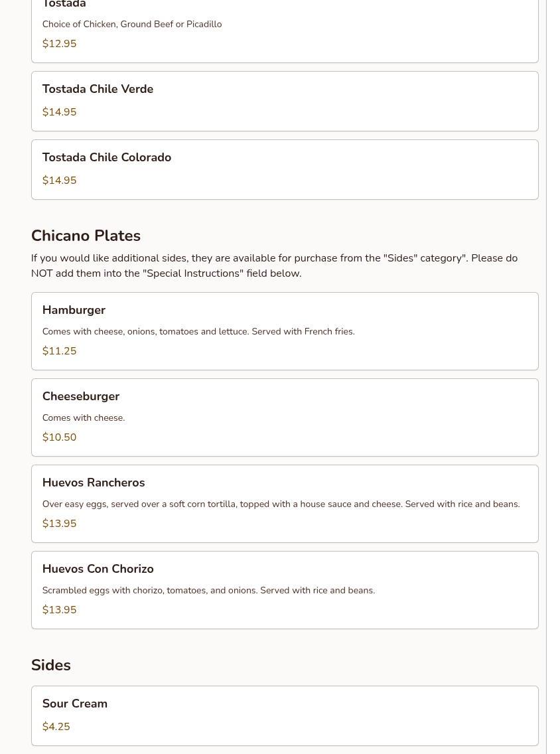Click the Hamburger description about French fries

click(x=198, y=332)
